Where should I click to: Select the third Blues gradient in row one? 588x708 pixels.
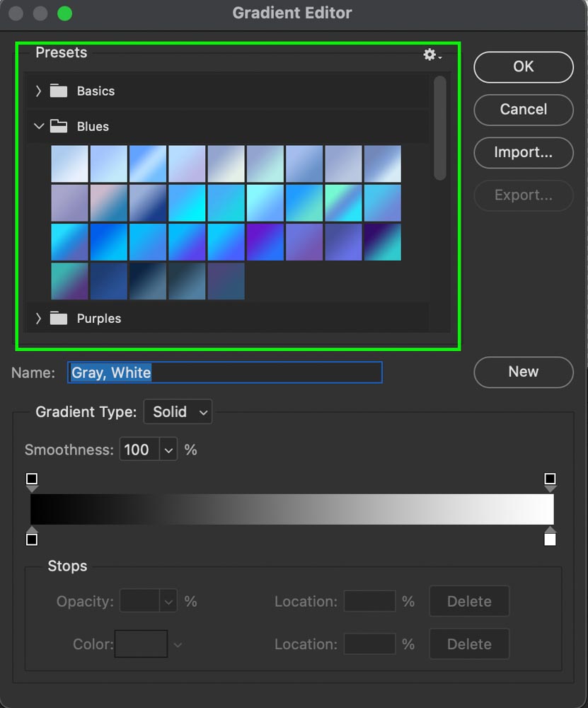[x=148, y=164]
